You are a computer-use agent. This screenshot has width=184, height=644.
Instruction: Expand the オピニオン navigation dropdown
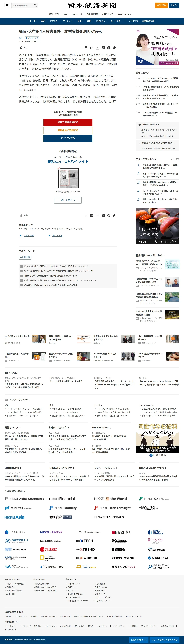pos(101,21)
